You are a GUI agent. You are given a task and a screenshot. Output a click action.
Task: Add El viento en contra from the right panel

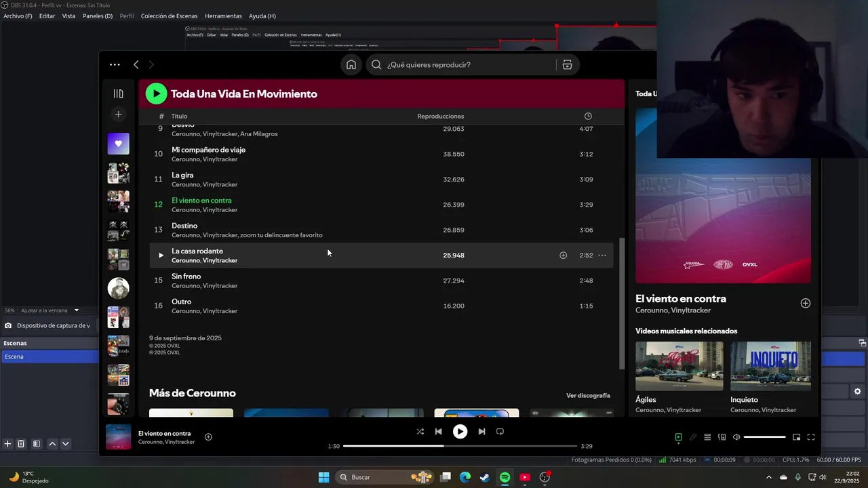806,303
